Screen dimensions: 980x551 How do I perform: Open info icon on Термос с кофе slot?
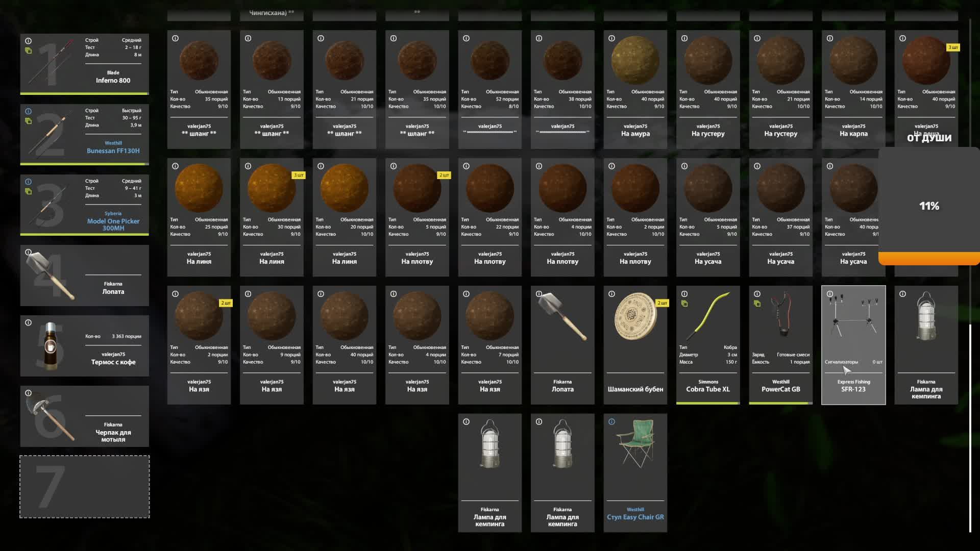tap(29, 322)
